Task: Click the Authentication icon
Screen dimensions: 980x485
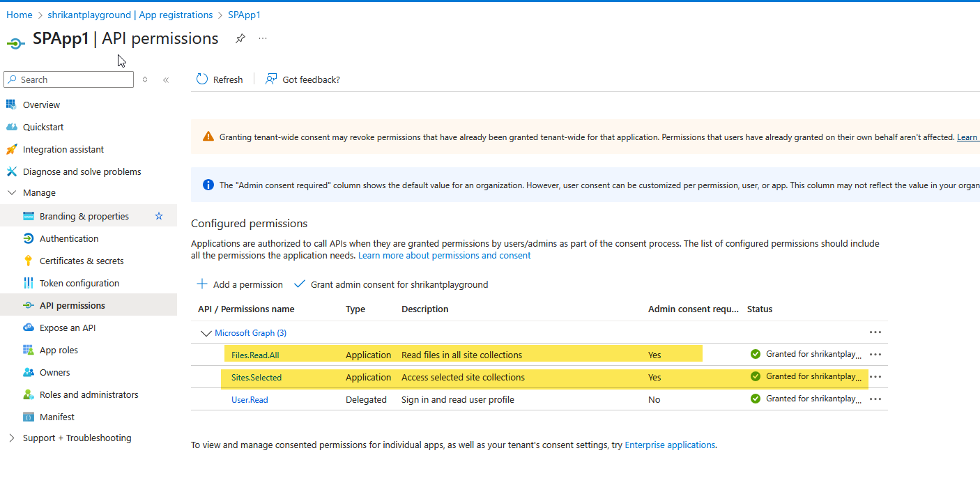Action: (28, 238)
